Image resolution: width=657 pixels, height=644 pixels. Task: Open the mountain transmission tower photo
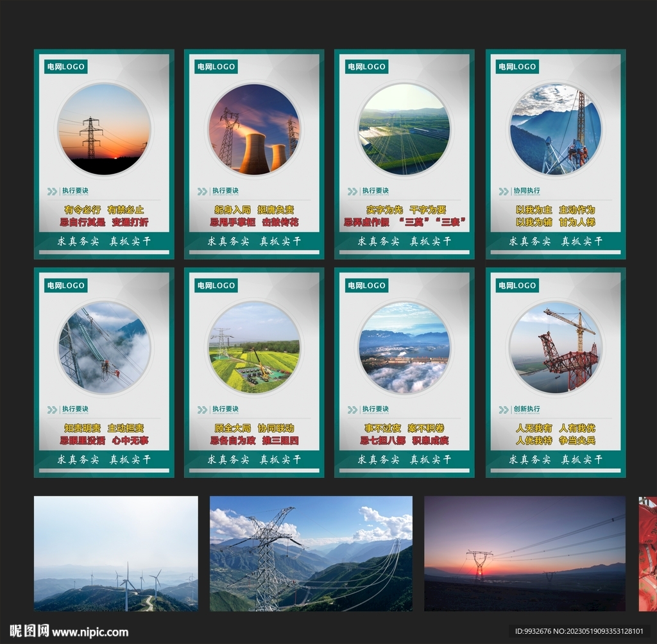[x=311, y=554]
